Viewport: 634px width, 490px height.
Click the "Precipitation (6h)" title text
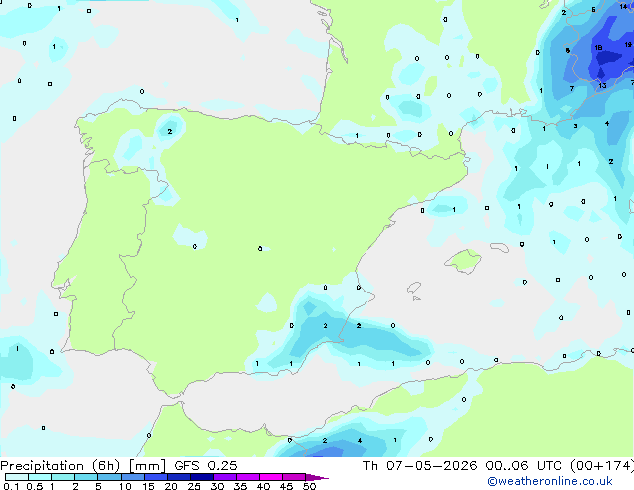click(60, 466)
